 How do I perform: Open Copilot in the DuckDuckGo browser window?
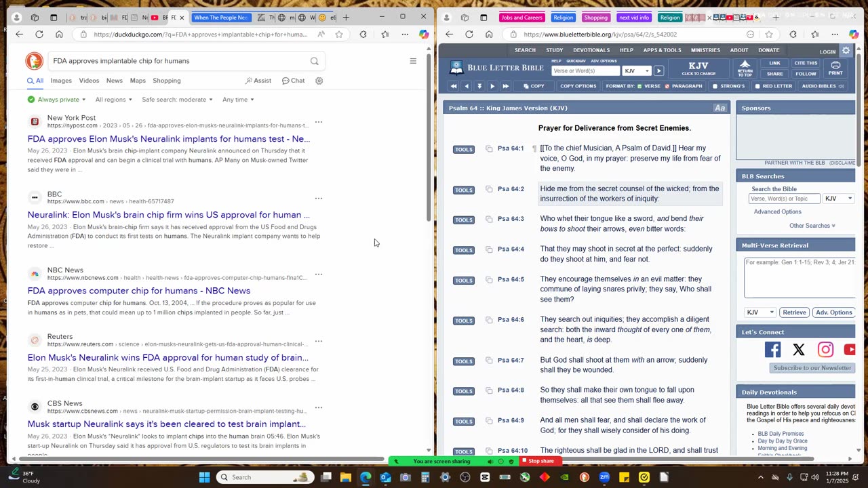tap(424, 35)
